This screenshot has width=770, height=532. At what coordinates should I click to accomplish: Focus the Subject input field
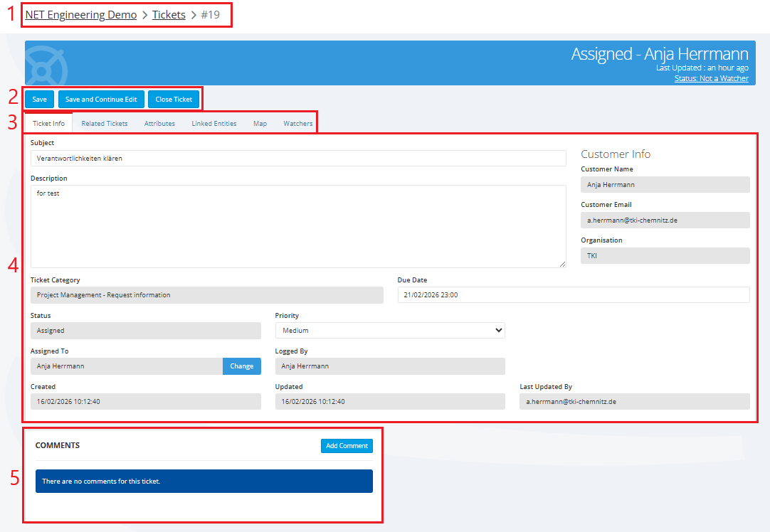[x=297, y=159]
